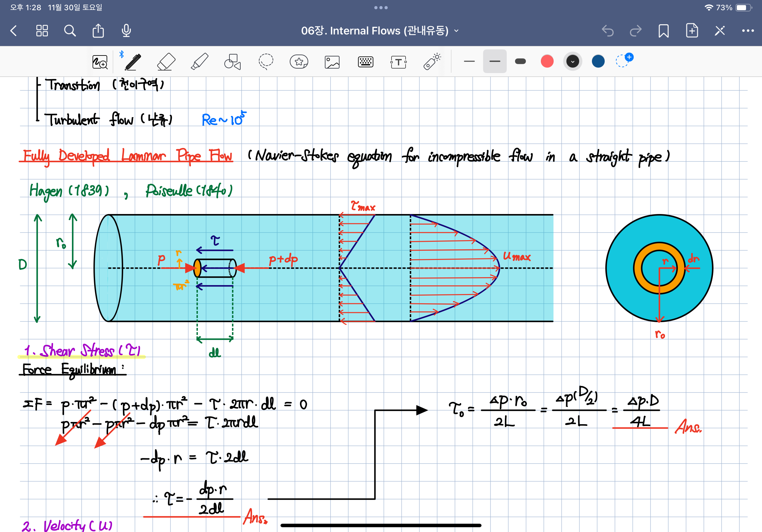Toggle read-only mode pencil icon
The width and height of the screenshot is (762, 532).
tap(720, 31)
